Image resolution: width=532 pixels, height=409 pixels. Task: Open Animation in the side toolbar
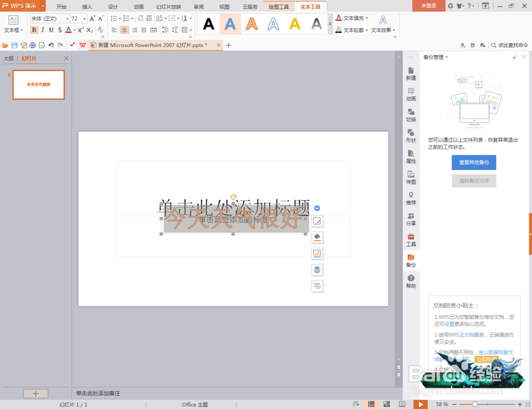click(411, 94)
